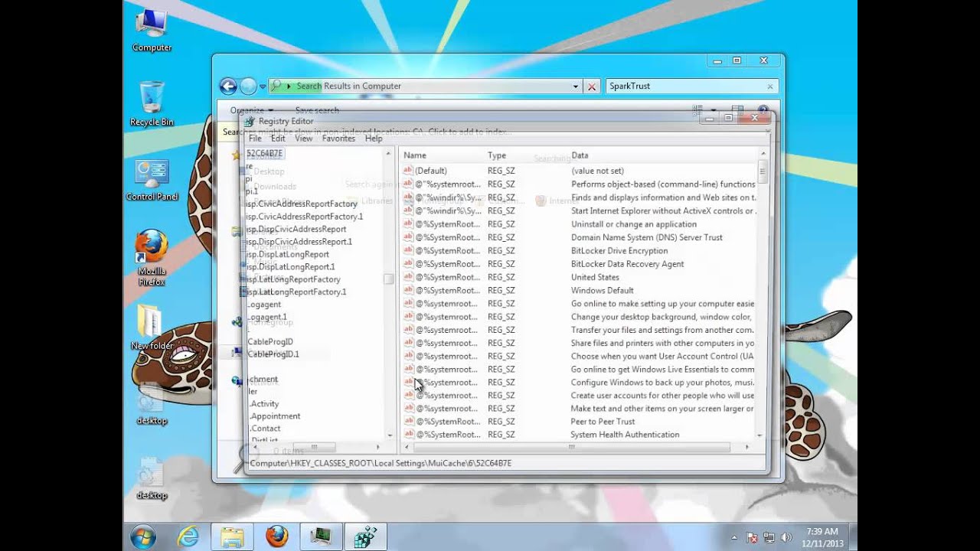The width and height of the screenshot is (980, 551).
Task: Click the Explorer help question mark icon
Action: pos(763,110)
